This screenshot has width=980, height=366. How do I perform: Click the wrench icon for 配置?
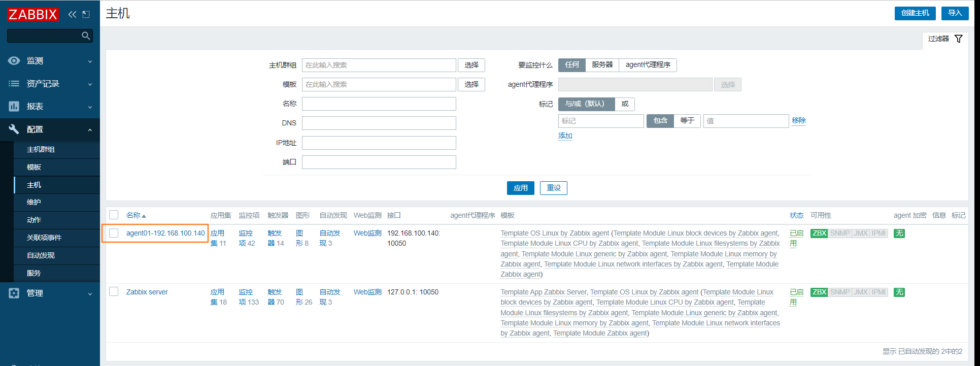click(14, 129)
